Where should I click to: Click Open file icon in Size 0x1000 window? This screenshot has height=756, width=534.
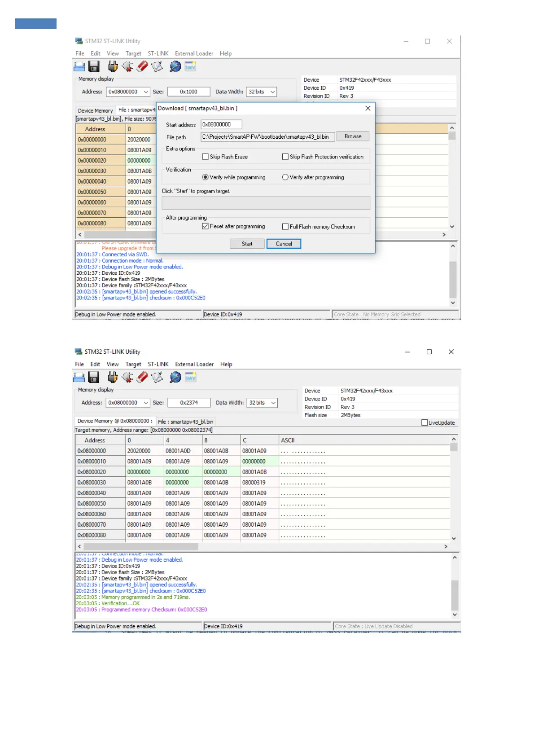point(79,67)
